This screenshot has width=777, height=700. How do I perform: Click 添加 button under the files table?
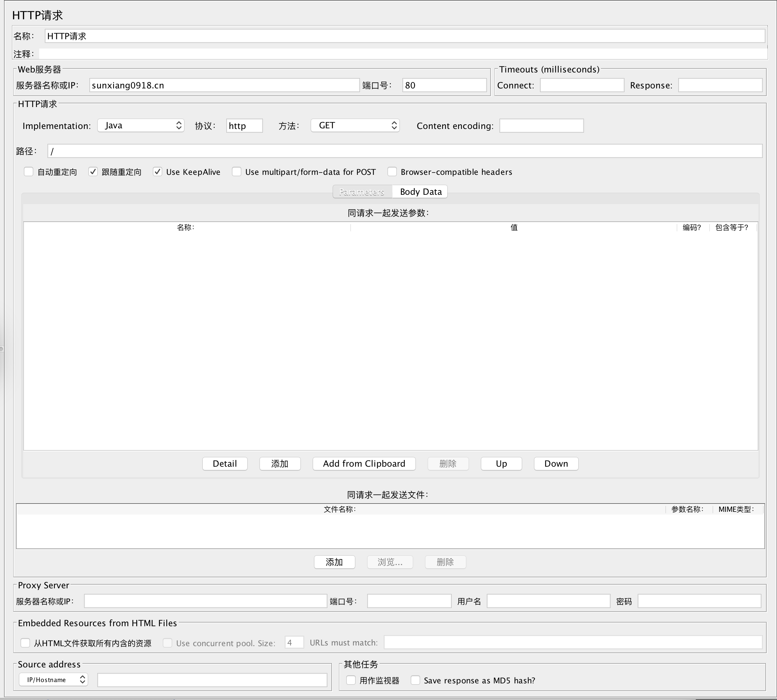coord(334,562)
